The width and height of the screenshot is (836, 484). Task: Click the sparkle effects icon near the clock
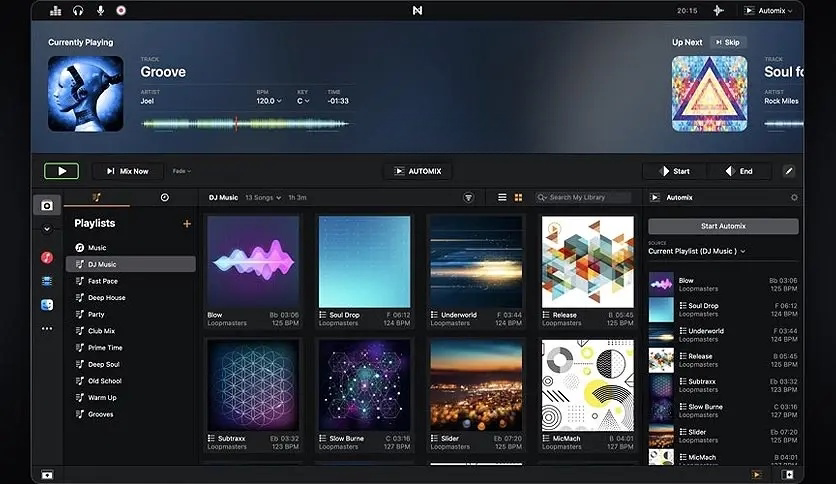click(x=719, y=11)
